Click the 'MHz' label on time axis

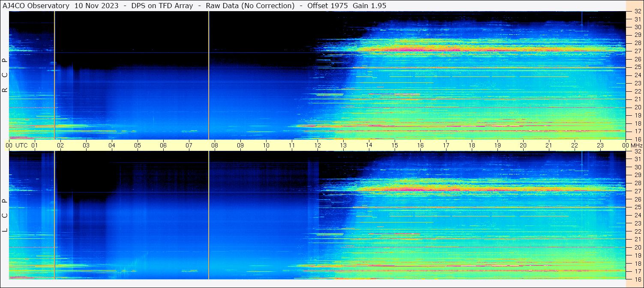637,145
